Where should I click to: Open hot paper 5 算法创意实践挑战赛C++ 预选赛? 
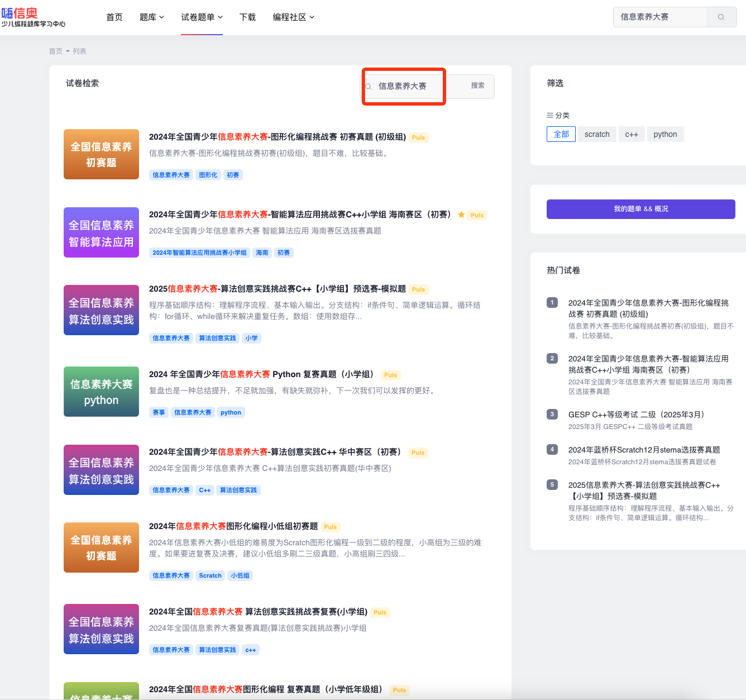pos(644,491)
